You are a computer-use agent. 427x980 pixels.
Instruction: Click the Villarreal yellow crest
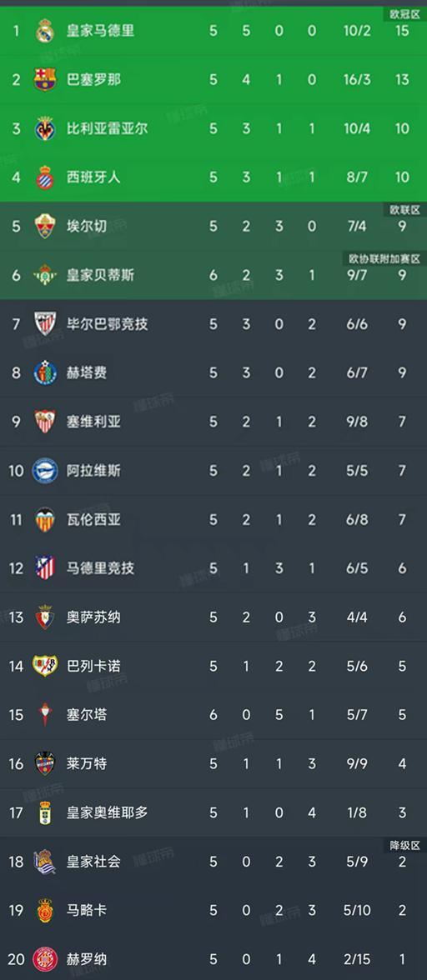[45, 128]
